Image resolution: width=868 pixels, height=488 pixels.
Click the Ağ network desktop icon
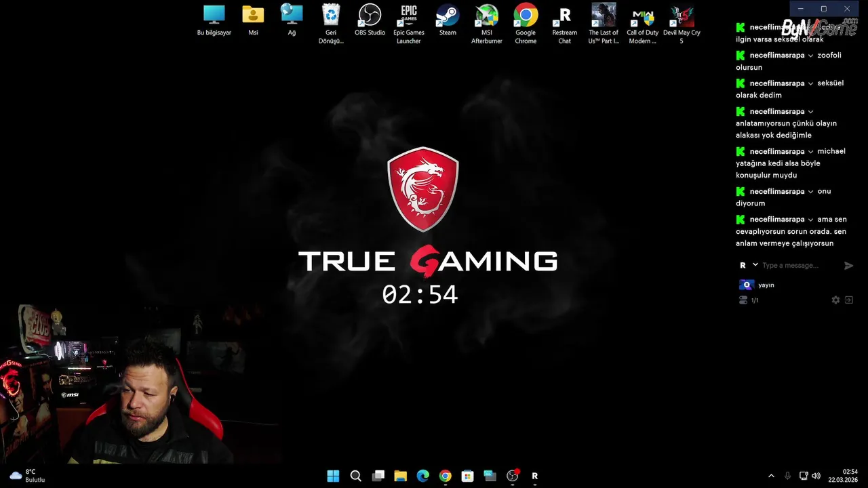(292, 20)
